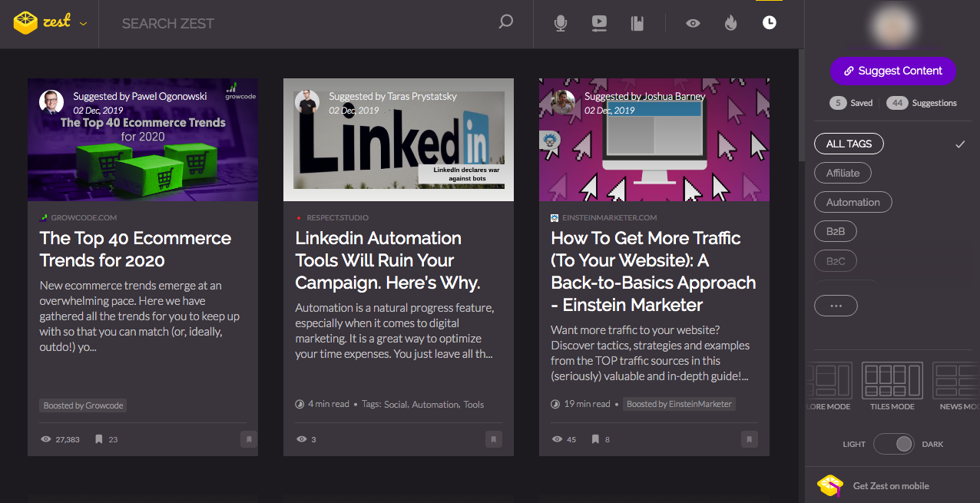This screenshot has width=980, height=503.
Task: Switch to News Mode layout
Action: pyautogui.click(x=956, y=386)
